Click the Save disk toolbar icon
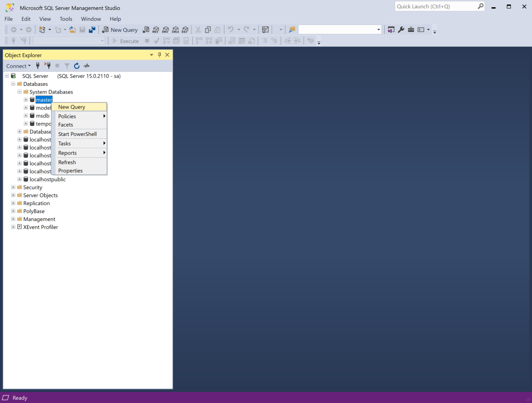 click(82, 30)
